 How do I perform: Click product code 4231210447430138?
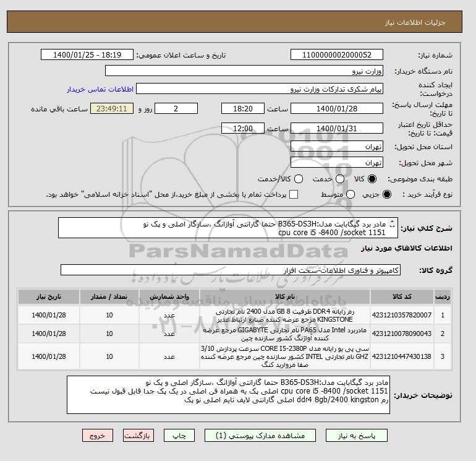click(402, 356)
